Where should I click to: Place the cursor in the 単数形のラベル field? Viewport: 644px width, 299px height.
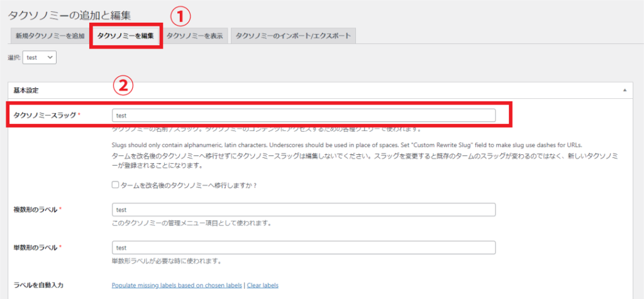(303, 248)
